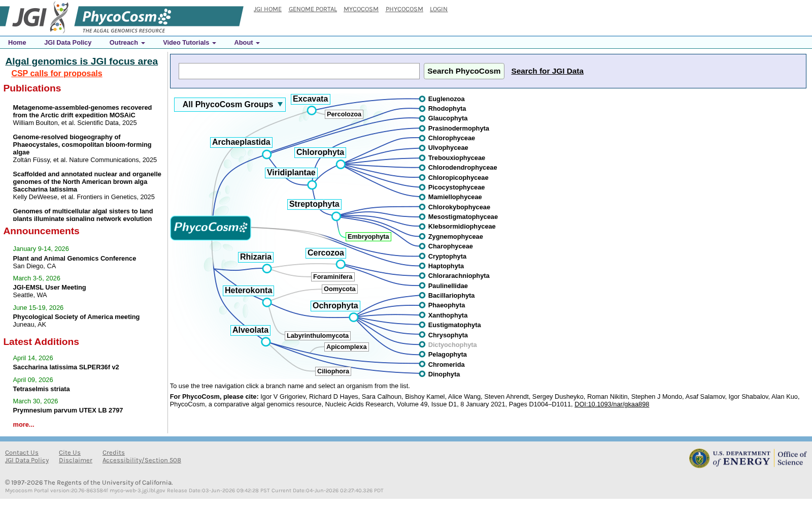The width and height of the screenshot is (812, 508).
Task: Open the DOI:10.1093/nar/gkaa898 citation link
Action: click(x=612, y=404)
